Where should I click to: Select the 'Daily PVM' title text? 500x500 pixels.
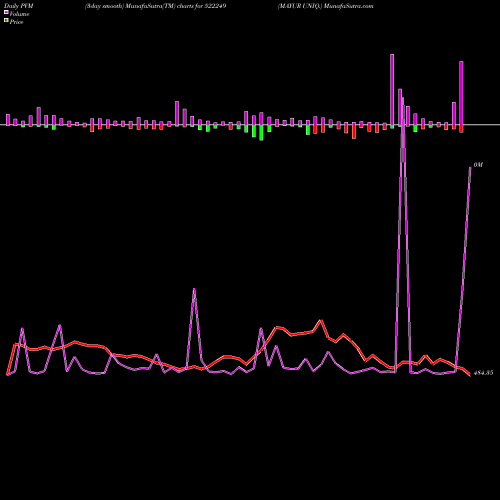[19, 6]
